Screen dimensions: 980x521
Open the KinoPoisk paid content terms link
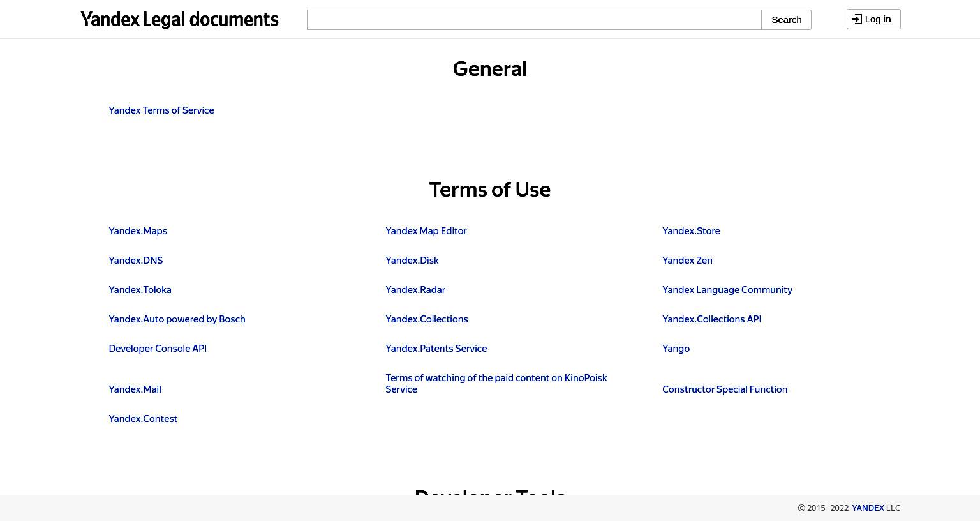click(496, 384)
